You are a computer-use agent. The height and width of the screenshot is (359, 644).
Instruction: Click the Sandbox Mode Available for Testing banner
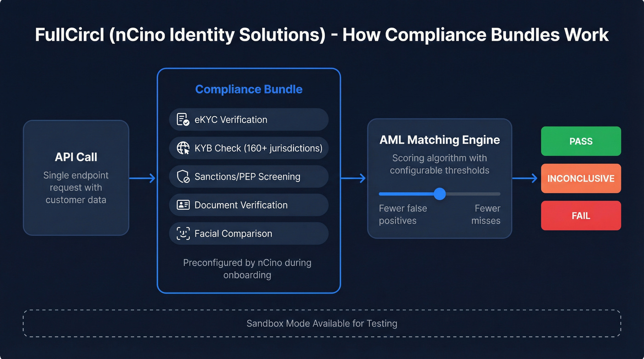[322, 324]
